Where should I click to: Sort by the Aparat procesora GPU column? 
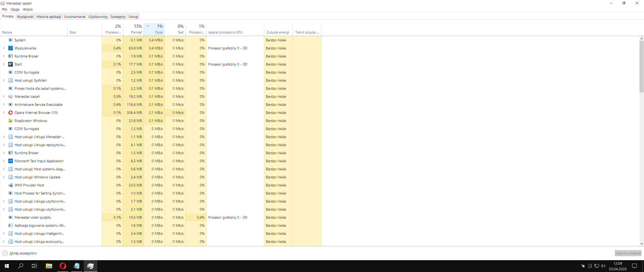(x=235, y=30)
